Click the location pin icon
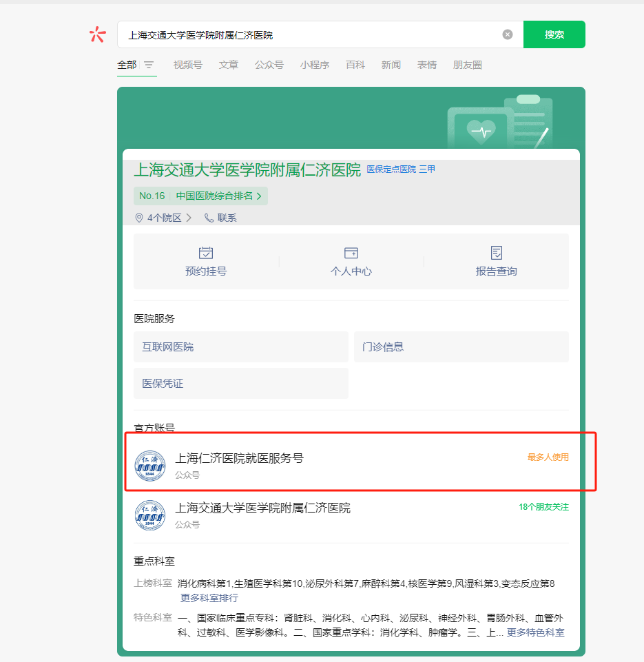Image resolution: width=644 pixels, height=662 pixels. (x=139, y=218)
